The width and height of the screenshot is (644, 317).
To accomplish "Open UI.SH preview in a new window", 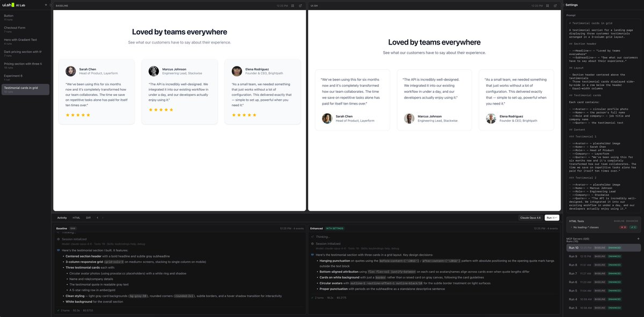I will 555,5.
